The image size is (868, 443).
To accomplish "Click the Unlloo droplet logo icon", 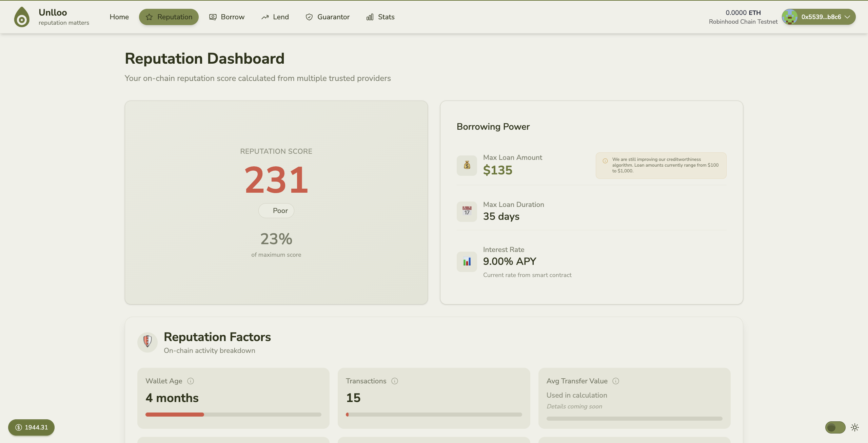I will [22, 17].
